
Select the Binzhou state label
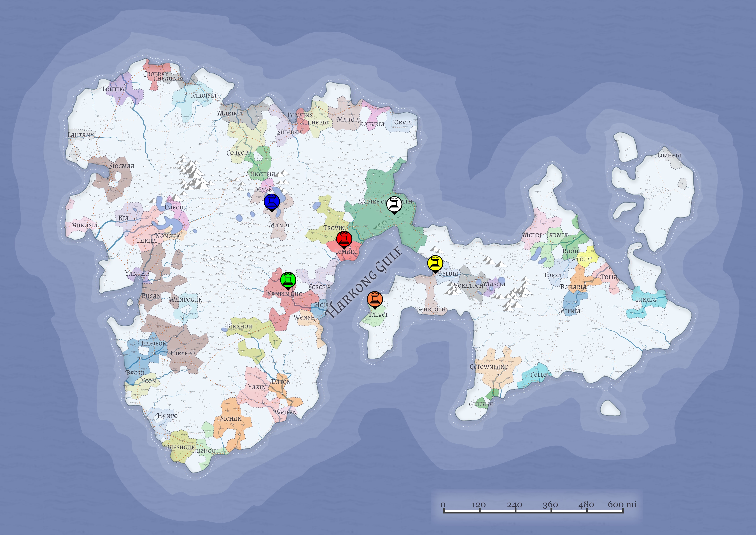point(239,326)
